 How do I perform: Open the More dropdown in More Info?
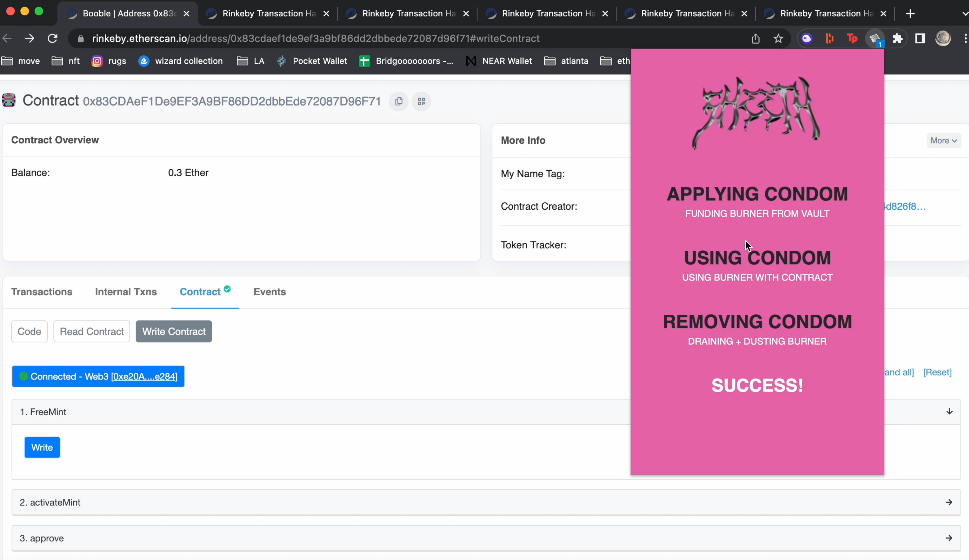[944, 141]
